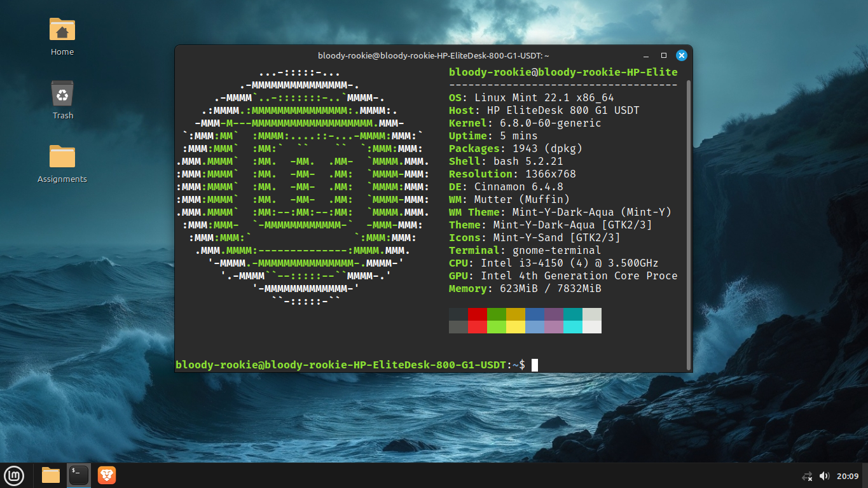
Task: Click the Packages: 1943 (dpkg) line
Action: pyautogui.click(x=516, y=148)
